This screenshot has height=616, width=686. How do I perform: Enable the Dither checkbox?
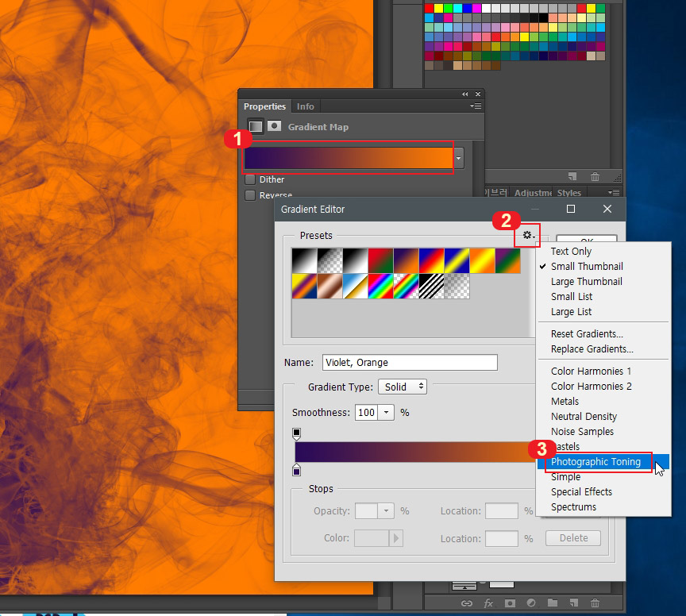(250, 179)
